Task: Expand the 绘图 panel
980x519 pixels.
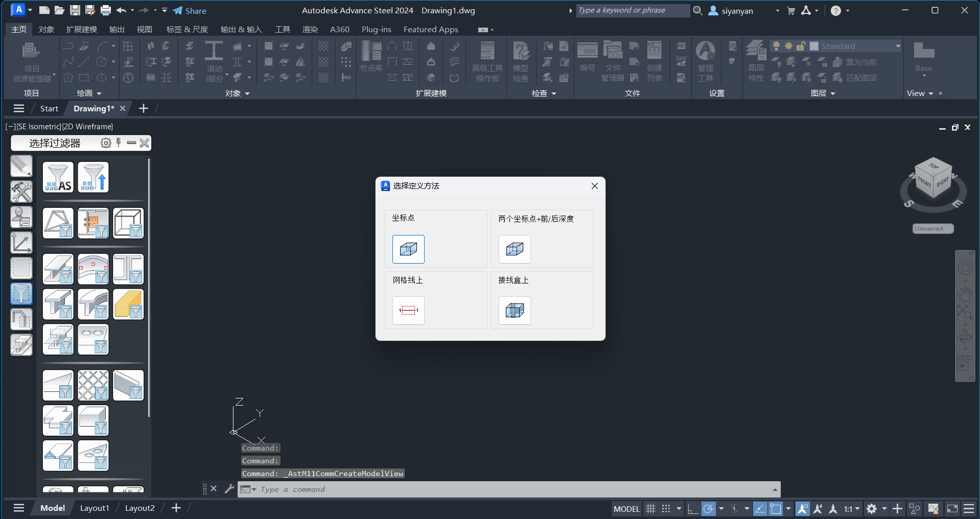Action: click(89, 93)
